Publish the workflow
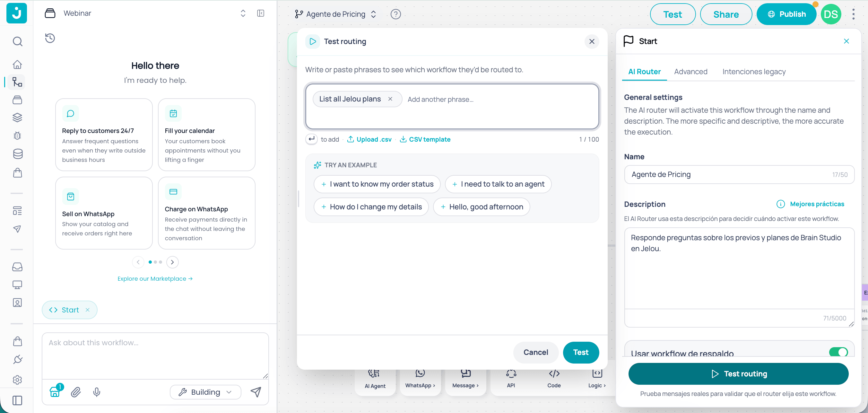 pos(786,14)
